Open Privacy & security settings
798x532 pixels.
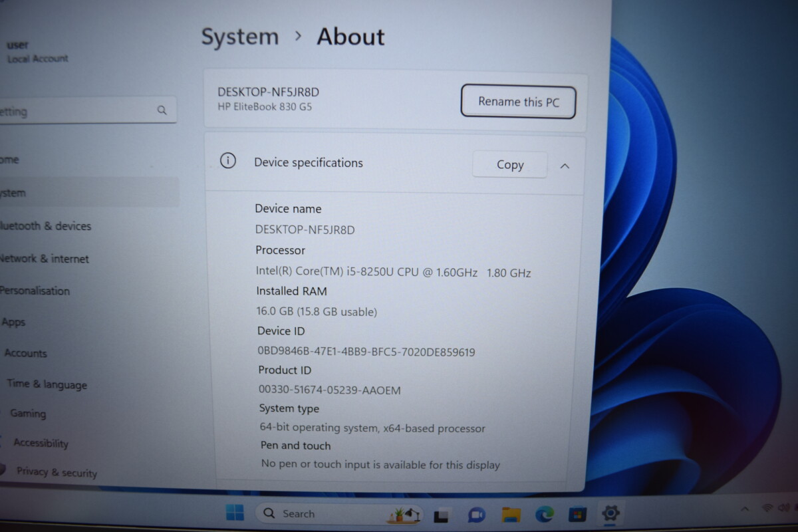coord(57,472)
